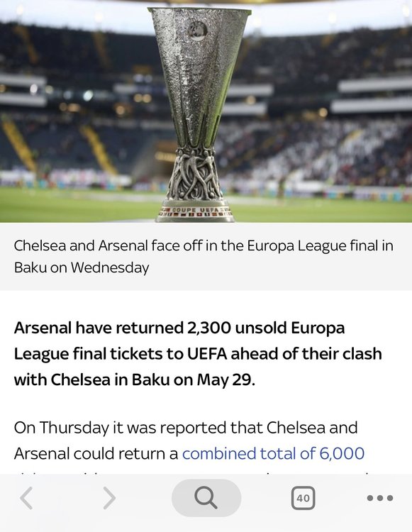412x532 pixels.
Task: Click the trophy's sculpted figures stem
Action: coord(195,174)
